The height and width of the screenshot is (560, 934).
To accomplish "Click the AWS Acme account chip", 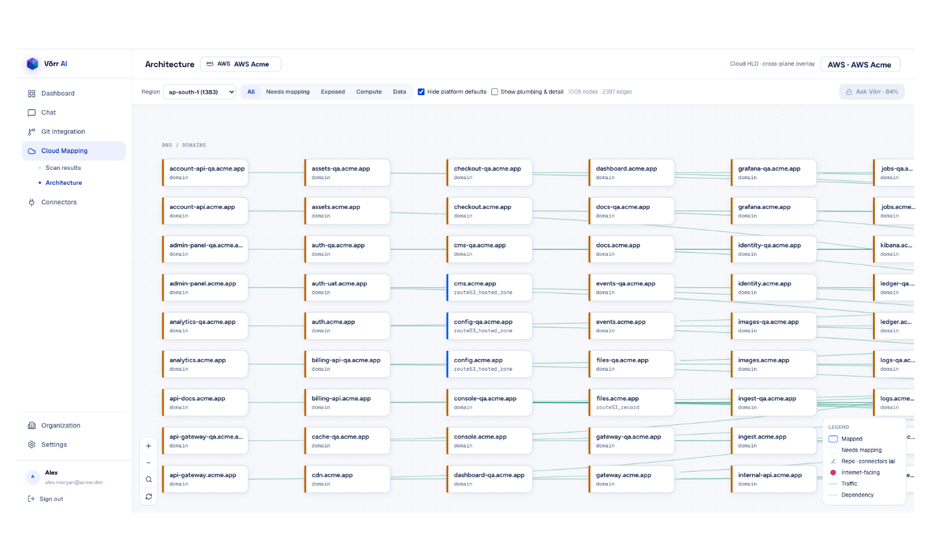I will 240,64.
